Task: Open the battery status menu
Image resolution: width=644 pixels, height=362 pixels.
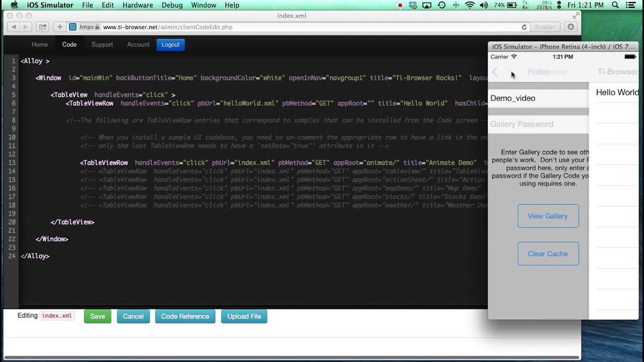Action: (x=506, y=5)
